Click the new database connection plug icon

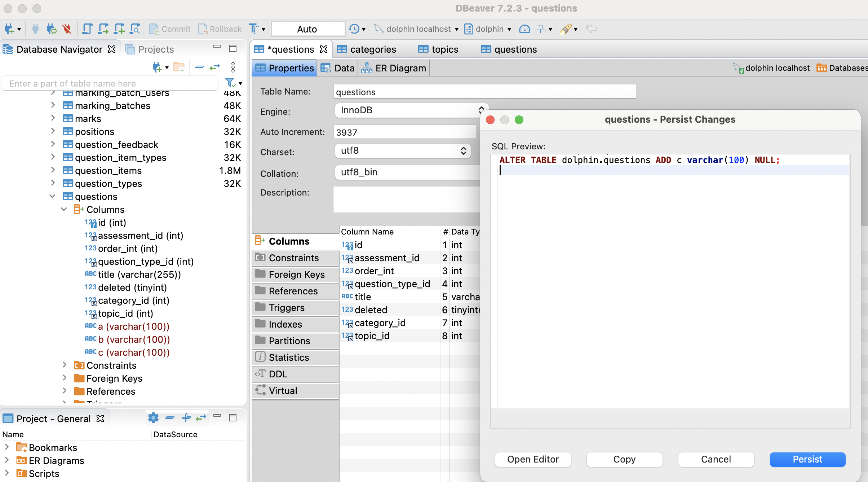point(9,29)
